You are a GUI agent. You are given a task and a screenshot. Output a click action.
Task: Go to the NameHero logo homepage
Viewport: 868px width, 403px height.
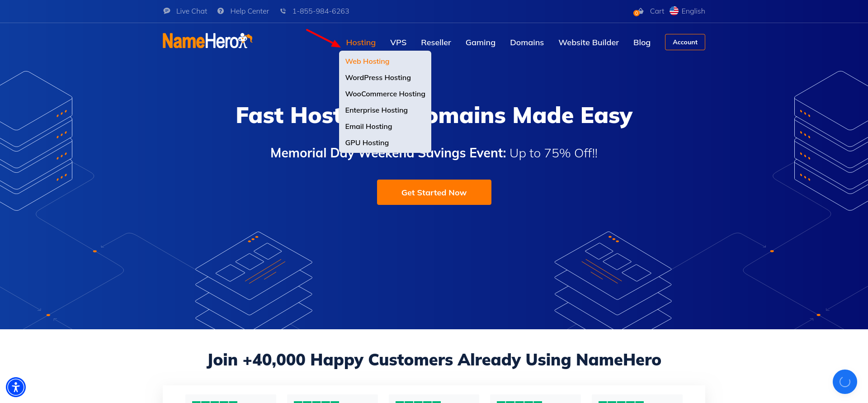208,41
